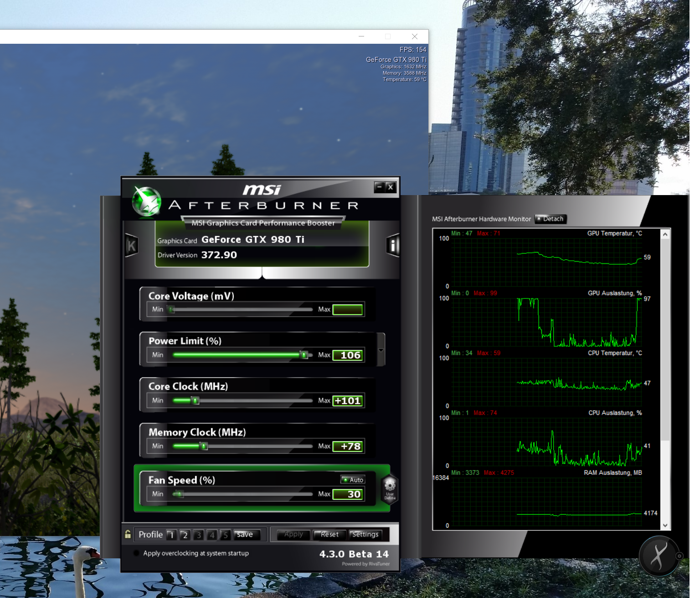700x598 pixels.
Task: Click the MSI Afterburner dragon logo
Action: pyautogui.click(x=147, y=201)
